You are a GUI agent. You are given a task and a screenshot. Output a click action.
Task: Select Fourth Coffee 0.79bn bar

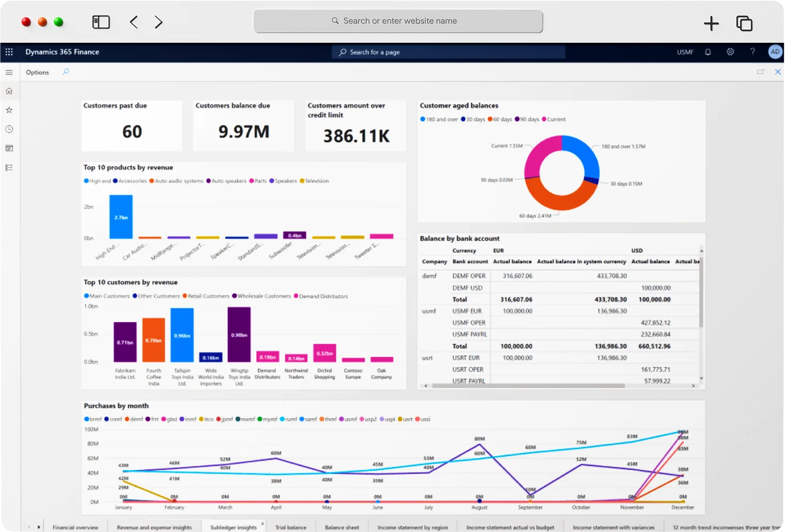[x=153, y=340]
